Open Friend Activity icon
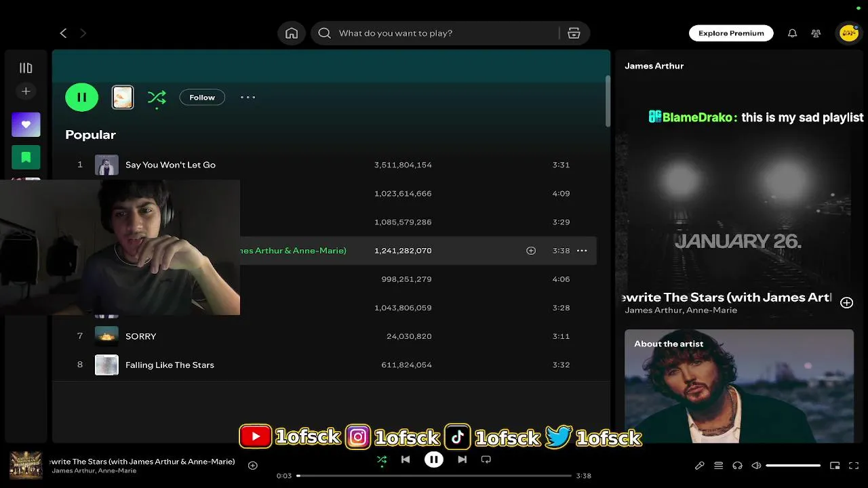The height and width of the screenshot is (488, 868). [x=816, y=33]
